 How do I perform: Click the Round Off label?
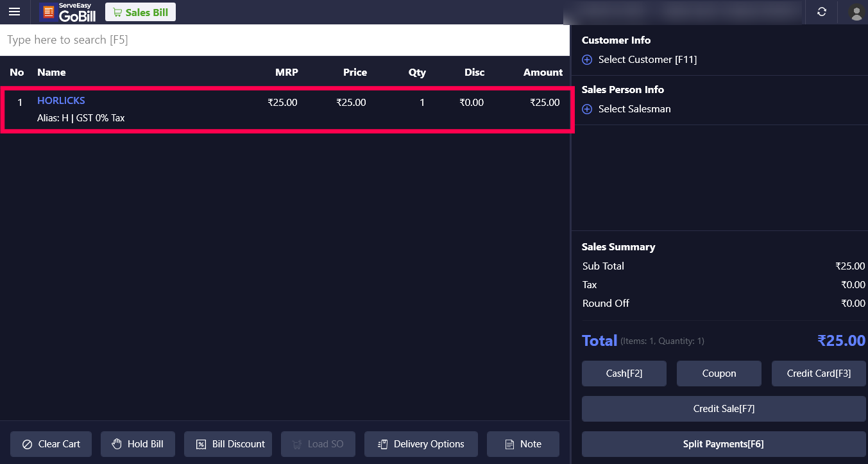pos(606,304)
